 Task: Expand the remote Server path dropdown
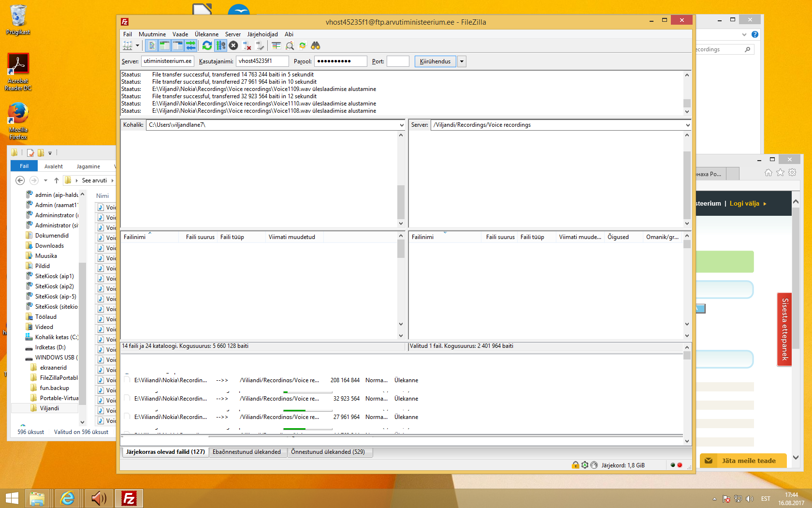[687, 125]
